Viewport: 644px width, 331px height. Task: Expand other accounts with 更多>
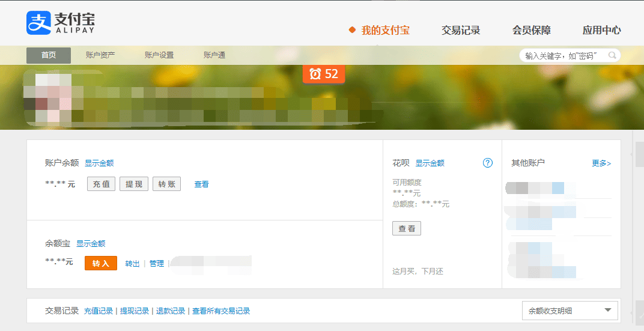(602, 163)
